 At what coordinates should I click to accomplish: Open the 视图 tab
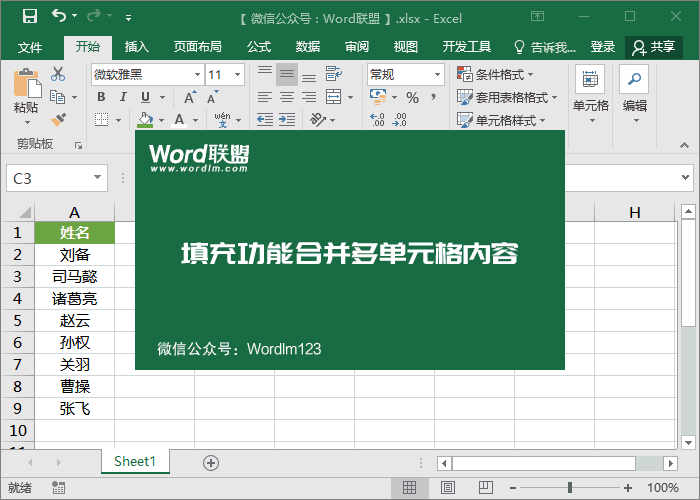pos(405,47)
